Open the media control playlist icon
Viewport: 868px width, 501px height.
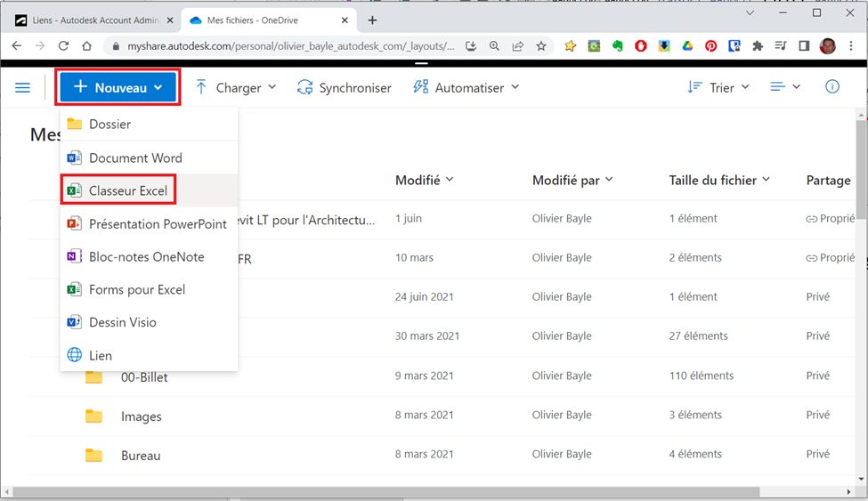point(781,46)
